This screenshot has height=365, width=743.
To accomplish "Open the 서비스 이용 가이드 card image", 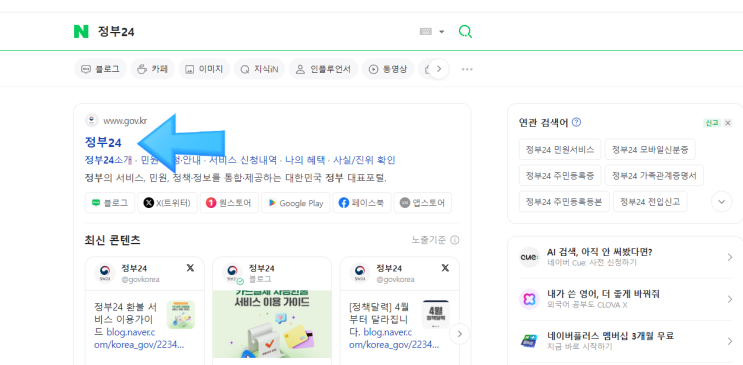I will click(272, 324).
